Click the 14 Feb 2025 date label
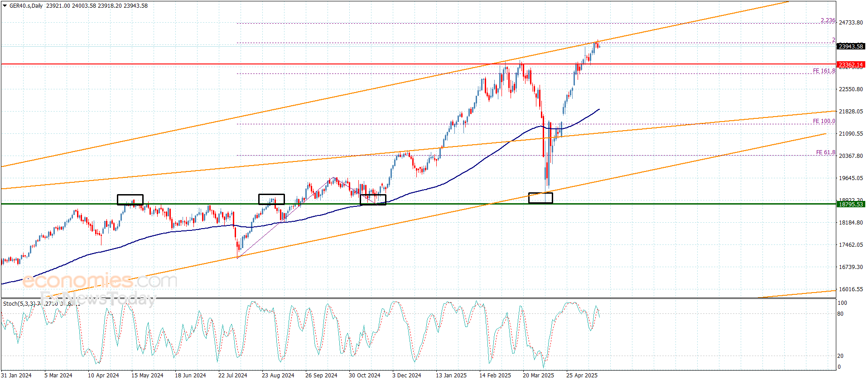Viewport: 868px width, 381px height. 495,375
